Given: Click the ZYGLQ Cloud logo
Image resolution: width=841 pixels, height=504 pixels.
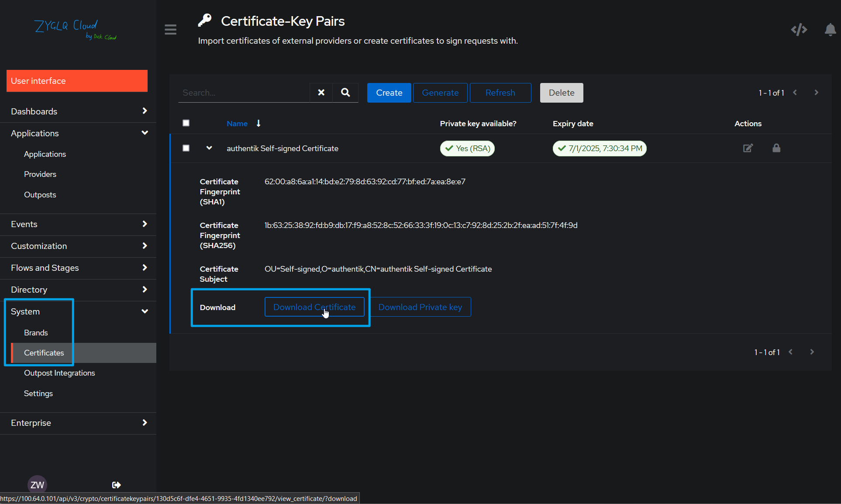Looking at the screenshot, I should (75, 29).
